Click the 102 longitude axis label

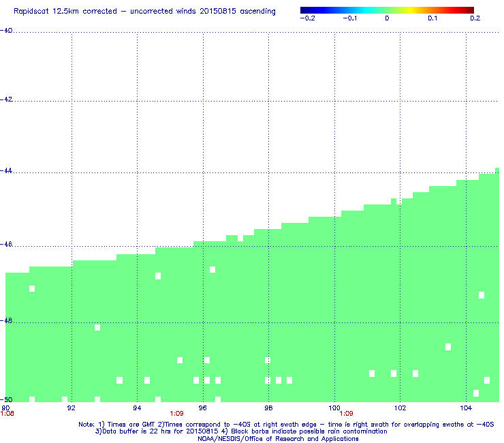pos(400,408)
